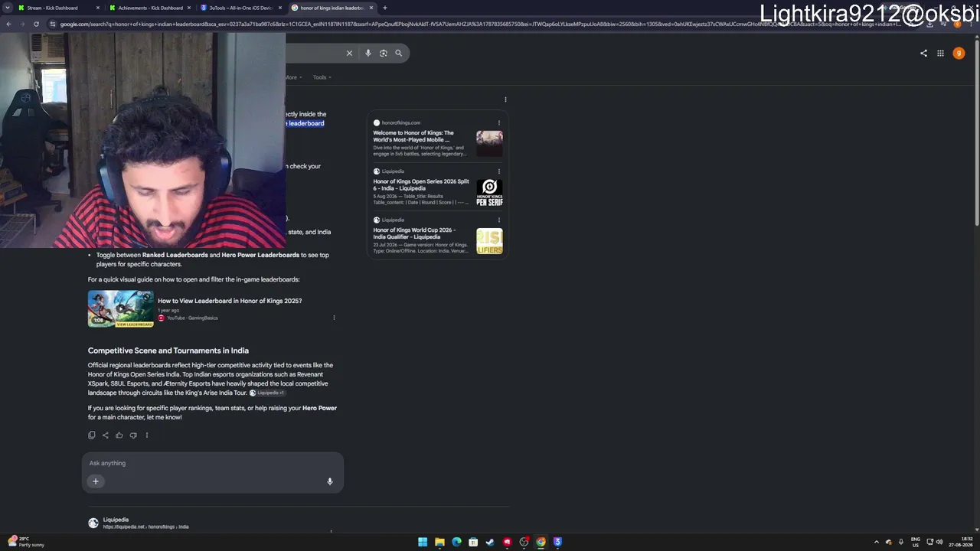This screenshot has width=980, height=551.
Task: Clear the Google search box text
Action: click(349, 53)
